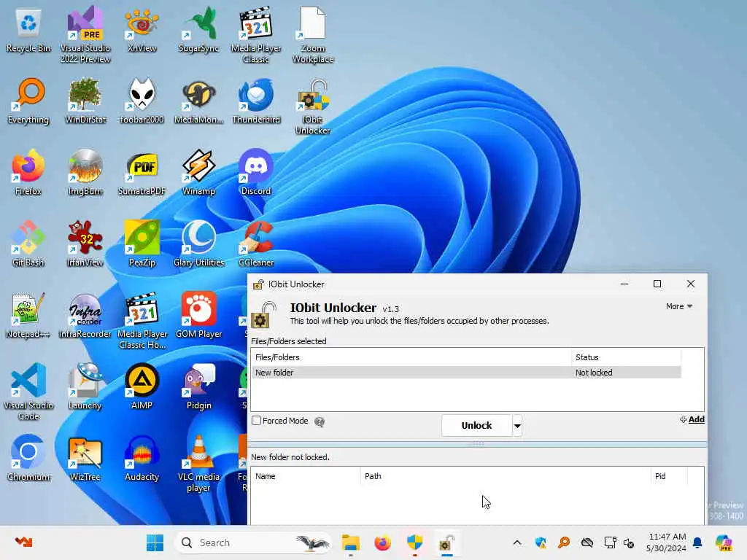Open the Copilot Preview taskbar icon
Viewport: 747px width, 560px height.
[x=724, y=542]
